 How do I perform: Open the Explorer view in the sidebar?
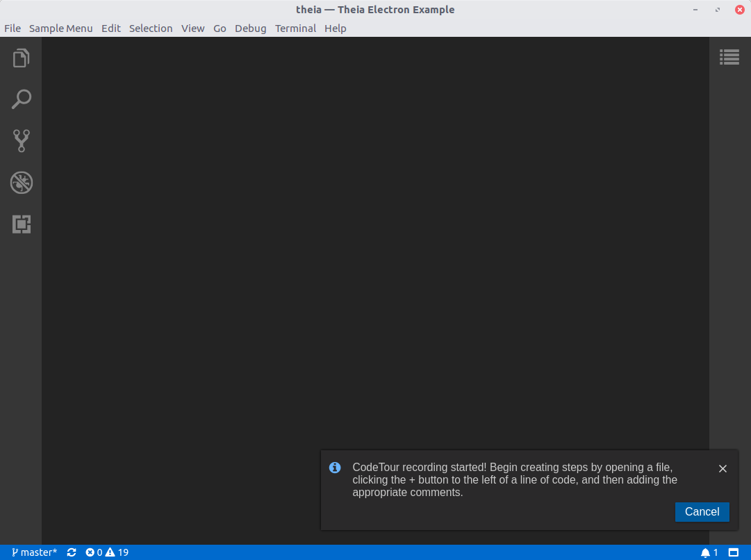click(x=21, y=58)
